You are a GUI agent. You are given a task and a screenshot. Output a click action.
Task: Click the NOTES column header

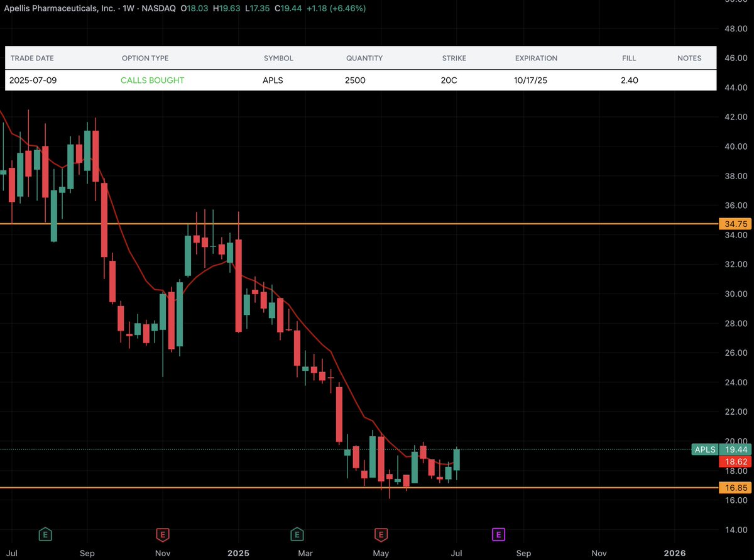coord(689,58)
